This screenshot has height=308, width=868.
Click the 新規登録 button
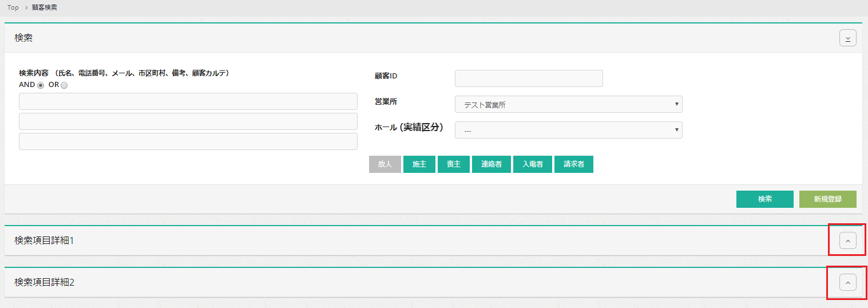(x=827, y=199)
